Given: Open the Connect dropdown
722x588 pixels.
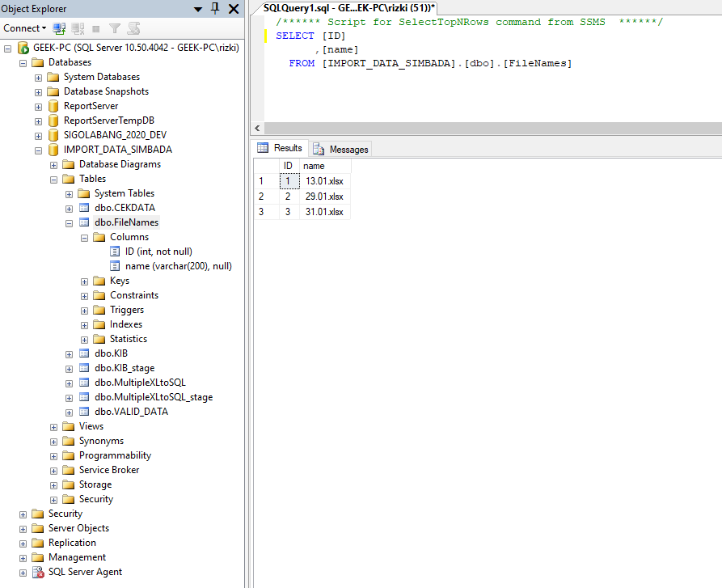Looking at the screenshot, I should pyautogui.click(x=25, y=28).
